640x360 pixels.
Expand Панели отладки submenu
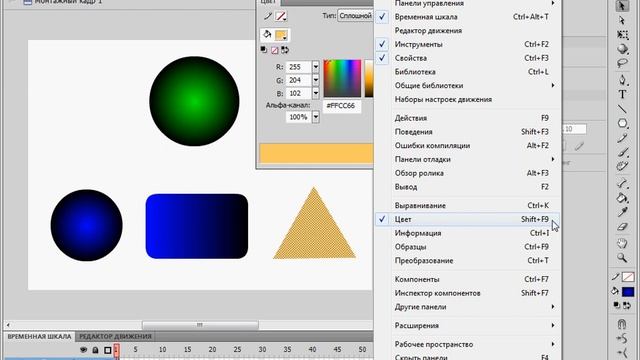[467, 160]
